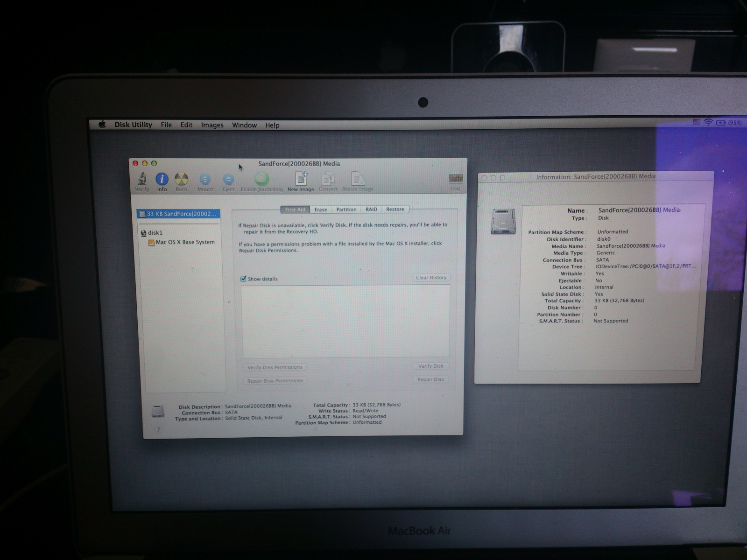The height and width of the screenshot is (560, 747).
Task: Click the Verify Disk Permissions button
Action: pos(275,367)
